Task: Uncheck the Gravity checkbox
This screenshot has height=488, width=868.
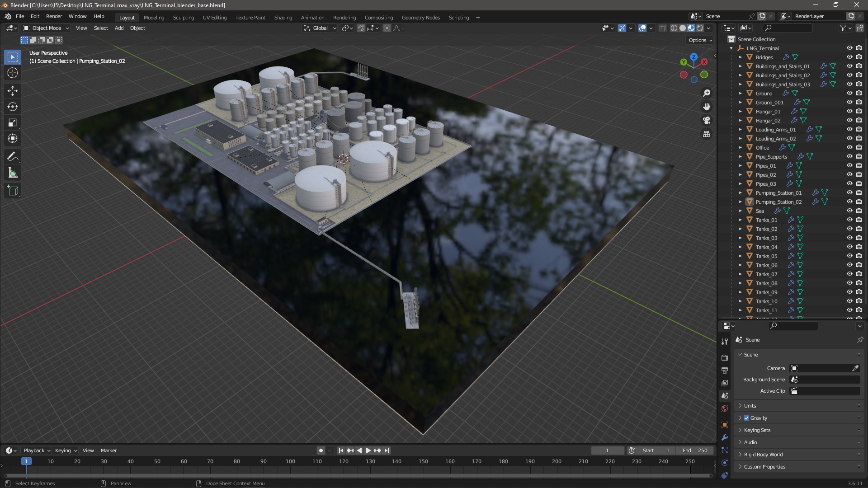Action: point(746,418)
